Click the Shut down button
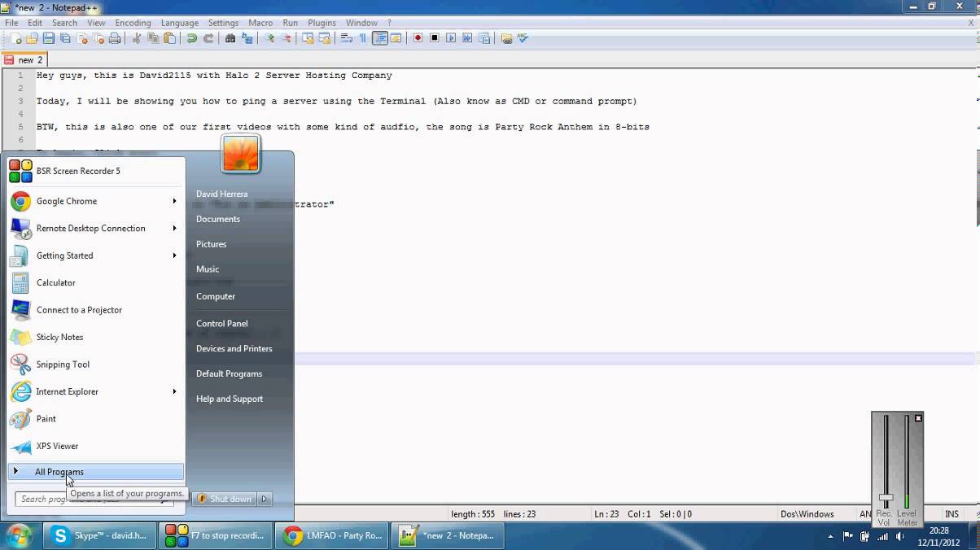The image size is (980, 550). (225, 499)
